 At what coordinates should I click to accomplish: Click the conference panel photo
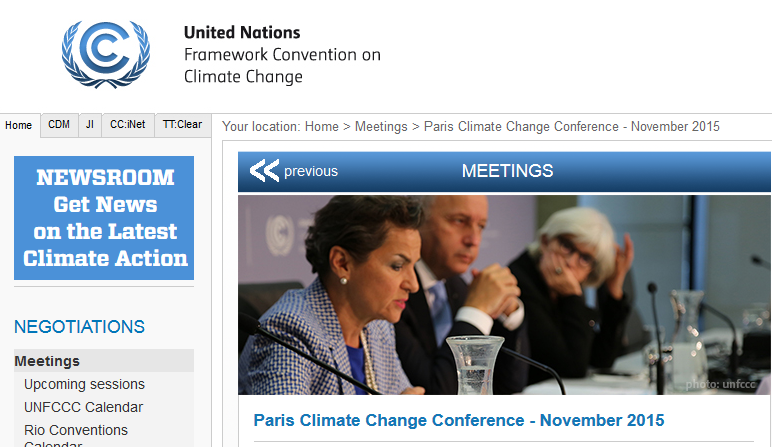[x=504, y=295]
